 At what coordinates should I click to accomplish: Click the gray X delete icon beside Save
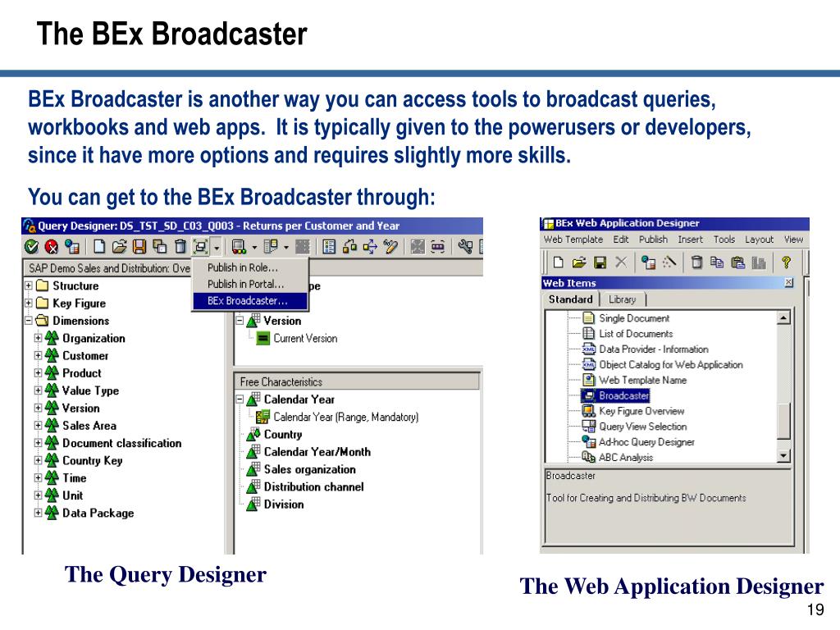621,262
